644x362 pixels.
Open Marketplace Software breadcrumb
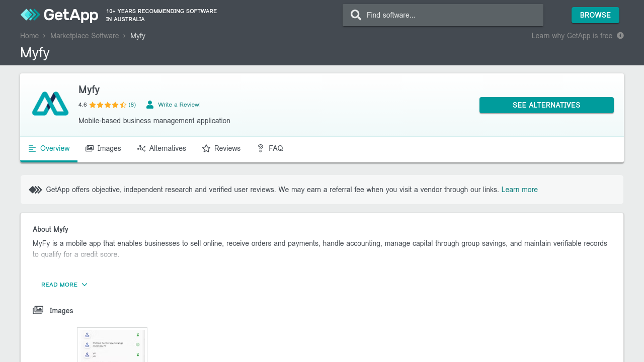click(85, 36)
